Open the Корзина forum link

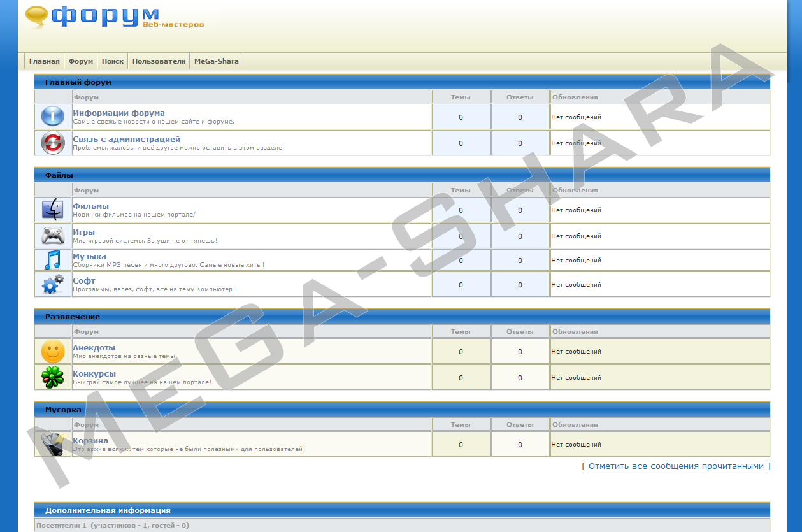click(x=90, y=440)
